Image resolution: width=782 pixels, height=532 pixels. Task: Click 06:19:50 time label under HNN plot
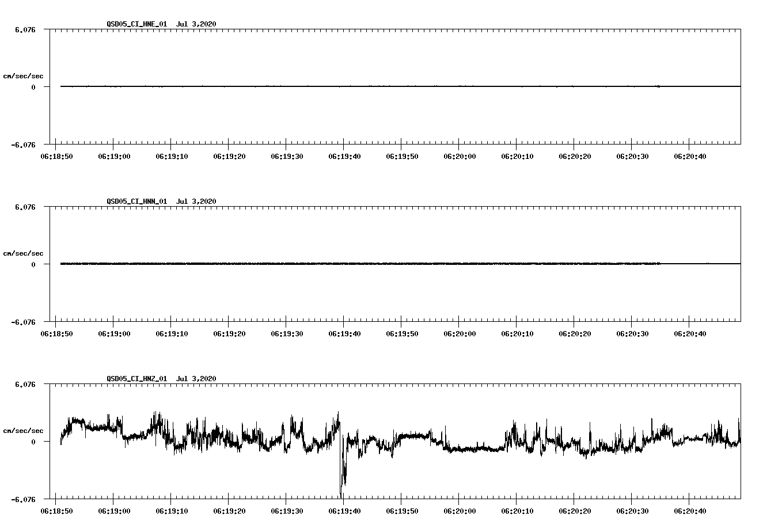[x=402, y=333]
